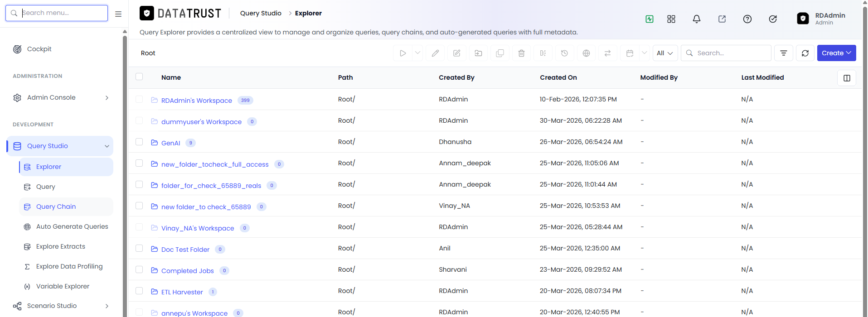
Task: Check the Completed Jobs row checkbox
Action: pos(139,269)
